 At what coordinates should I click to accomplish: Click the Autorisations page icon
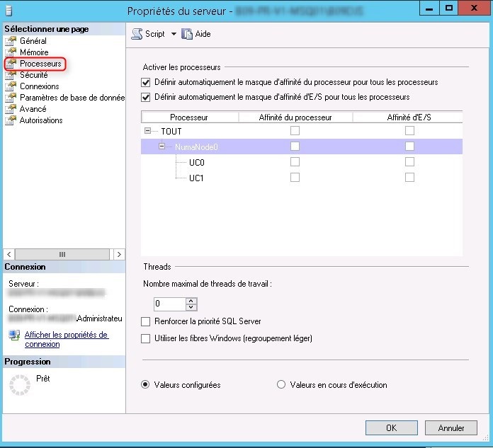(x=11, y=120)
